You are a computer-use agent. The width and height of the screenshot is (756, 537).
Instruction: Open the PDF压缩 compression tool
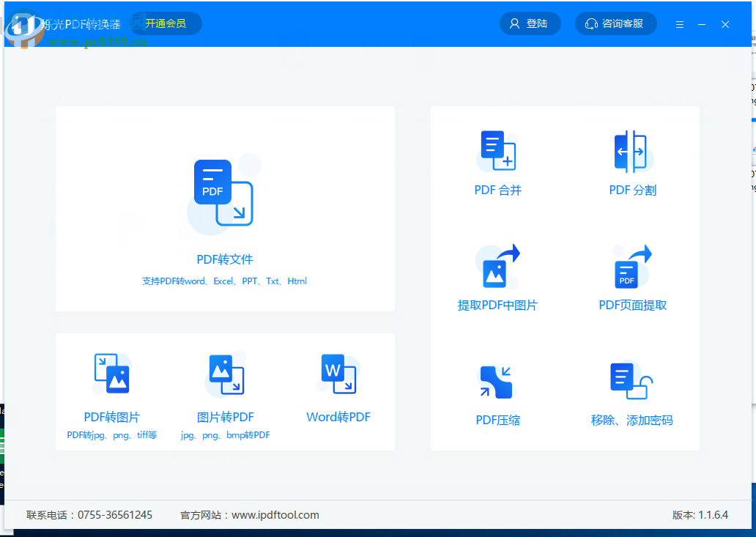coord(497,392)
